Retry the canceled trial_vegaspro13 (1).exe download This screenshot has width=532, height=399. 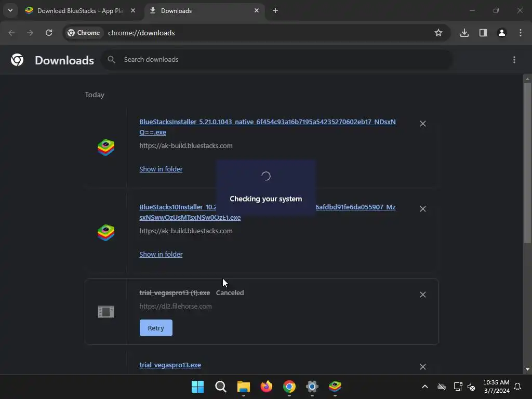[156, 328]
